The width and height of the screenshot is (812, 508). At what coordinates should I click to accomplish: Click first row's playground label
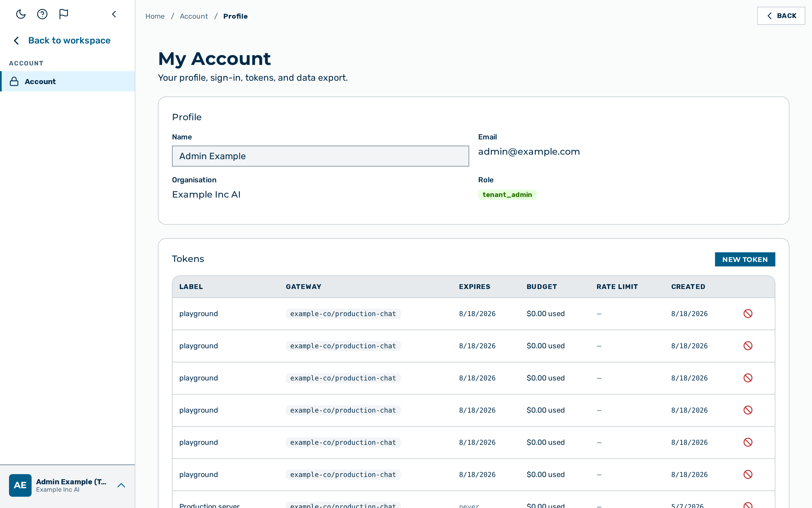(x=198, y=314)
